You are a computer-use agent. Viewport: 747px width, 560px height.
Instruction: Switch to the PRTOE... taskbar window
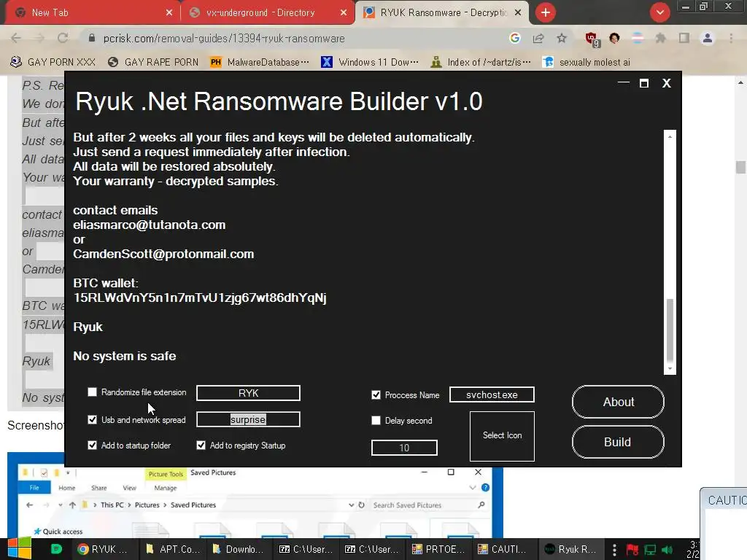438,549
